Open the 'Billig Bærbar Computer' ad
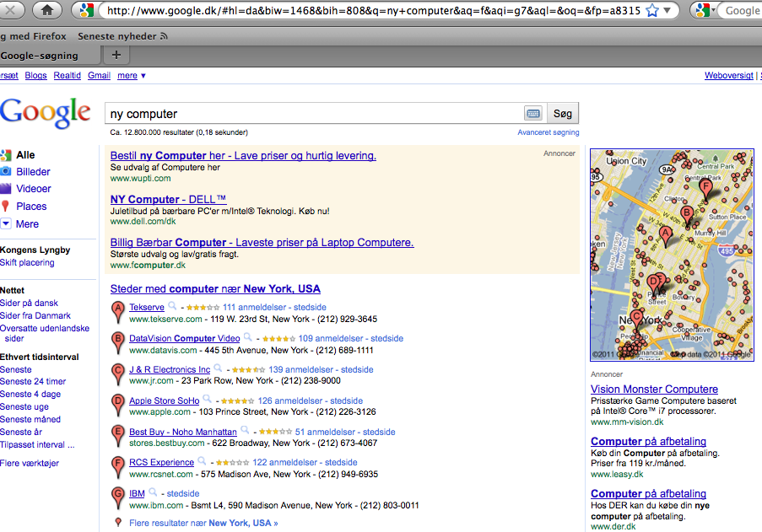 262,243
